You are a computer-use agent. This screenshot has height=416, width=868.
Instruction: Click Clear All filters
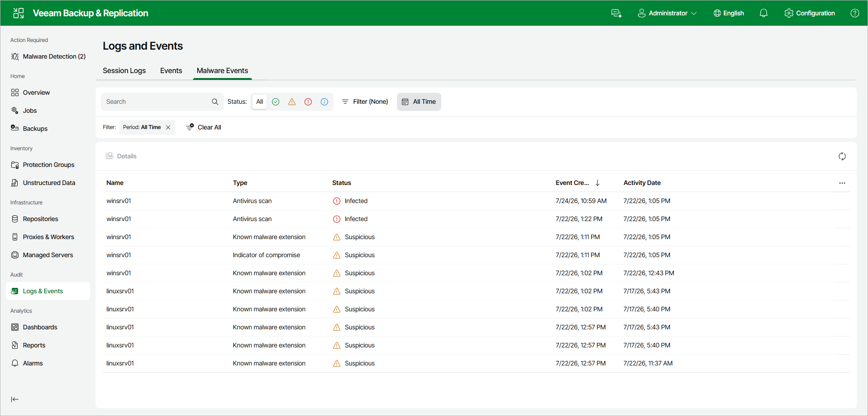click(x=204, y=127)
